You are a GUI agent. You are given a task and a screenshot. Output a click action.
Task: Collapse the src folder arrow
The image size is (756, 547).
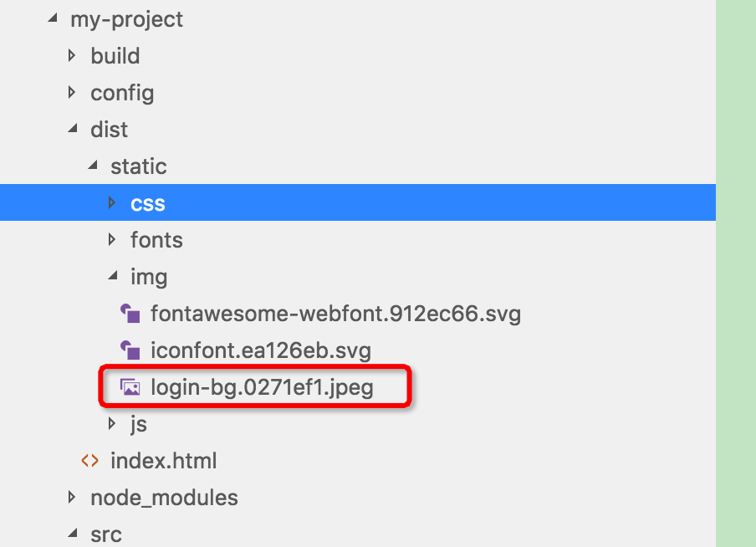pyautogui.click(x=72, y=534)
